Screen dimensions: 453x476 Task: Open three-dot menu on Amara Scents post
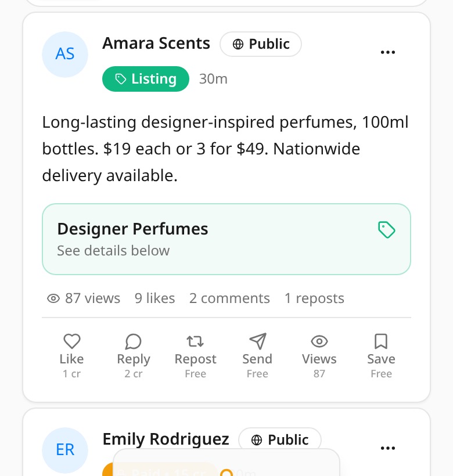coord(388,52)
